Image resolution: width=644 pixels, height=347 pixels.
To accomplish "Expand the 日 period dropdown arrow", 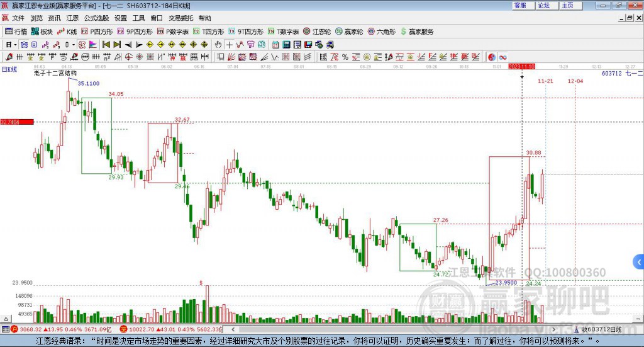I will point(15,45).
